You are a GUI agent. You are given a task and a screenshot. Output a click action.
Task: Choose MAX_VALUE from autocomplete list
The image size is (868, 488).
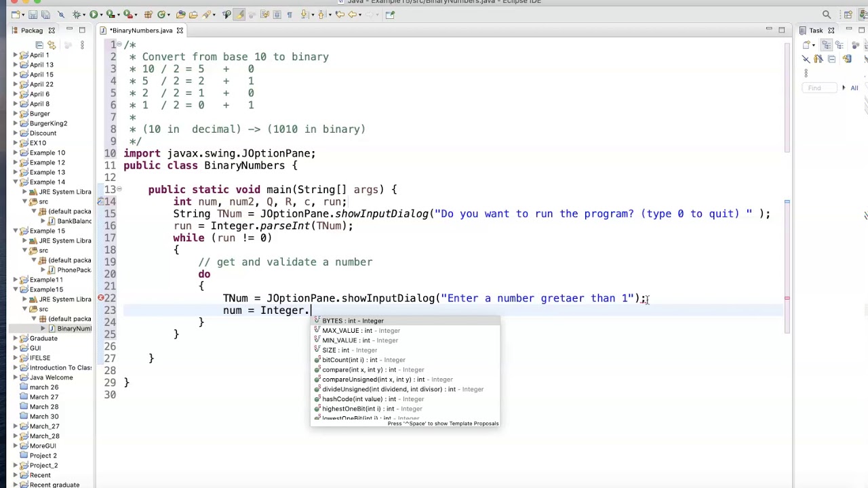pyautogui.click(x=405, y=331)
